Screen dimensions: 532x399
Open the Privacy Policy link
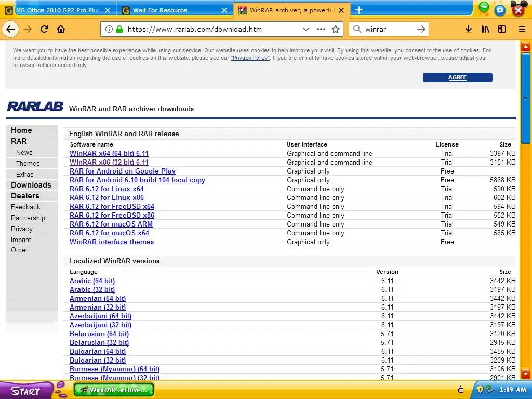tap(250, 58)
